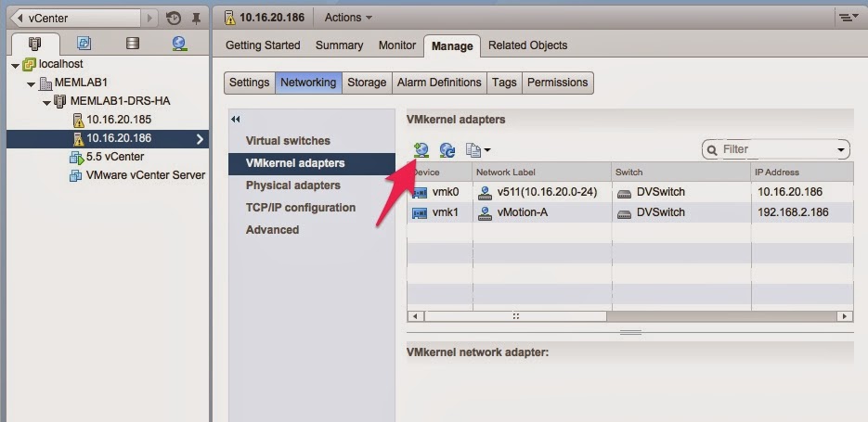Screen dimensions: 868x422
Task: Click the v511 port group icon
Action: 485,193
